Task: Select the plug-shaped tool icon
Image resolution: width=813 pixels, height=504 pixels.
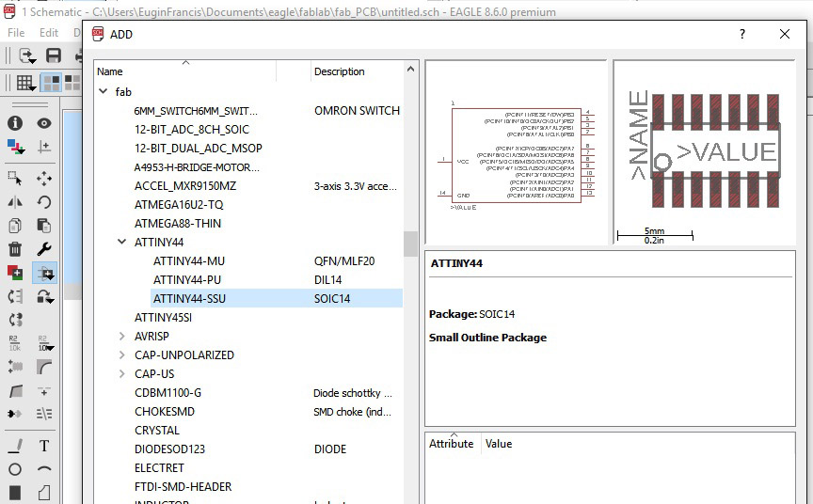Action: (15, 414)
